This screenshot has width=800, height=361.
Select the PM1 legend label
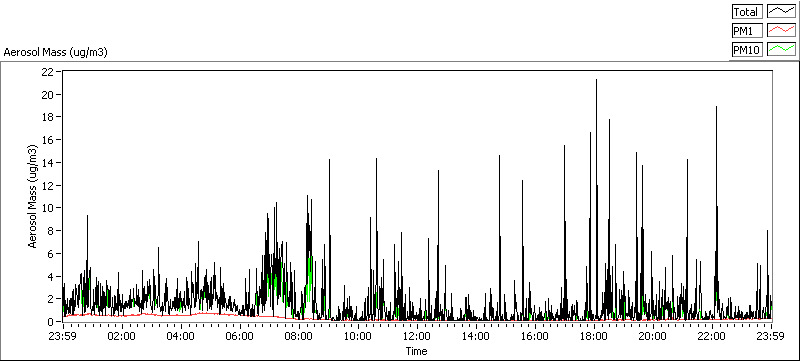(746, 31)
